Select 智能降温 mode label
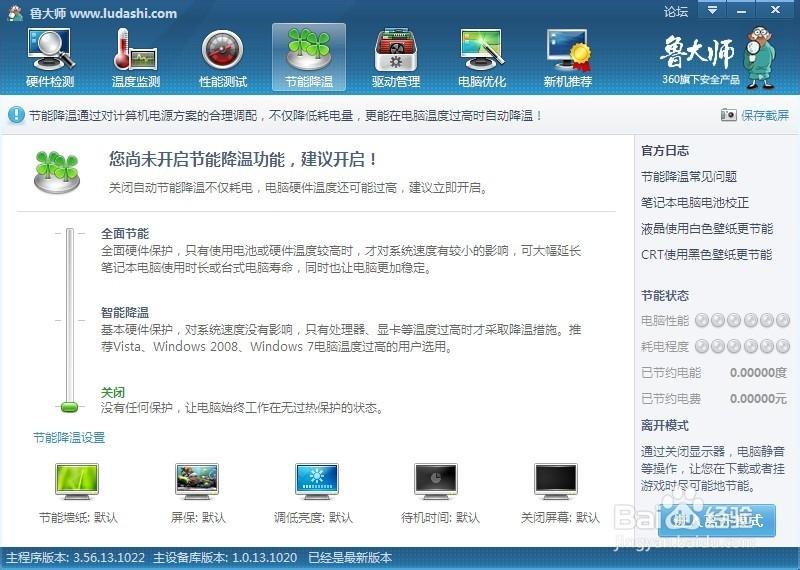Viewport: 800px width, 570px height. [125, 312]
